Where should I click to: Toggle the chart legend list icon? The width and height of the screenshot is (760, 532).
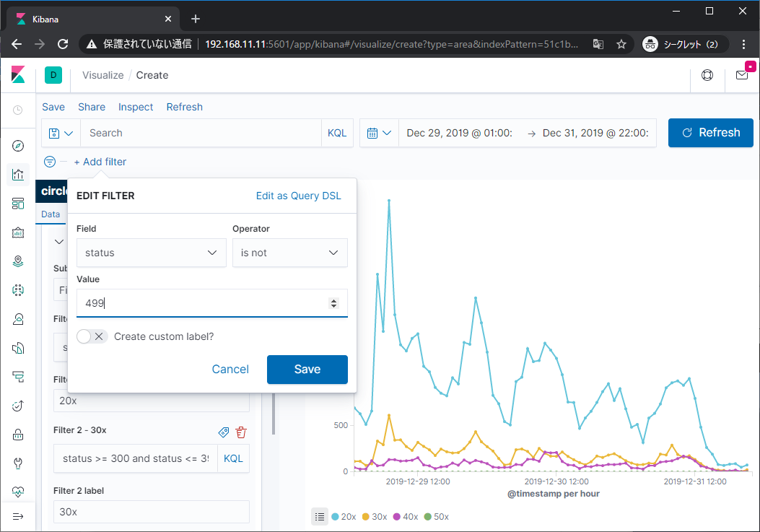pos(320,516)
